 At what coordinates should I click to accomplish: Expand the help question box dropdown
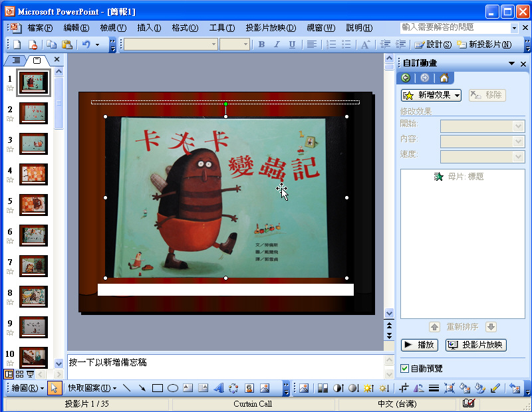[514, 28]
